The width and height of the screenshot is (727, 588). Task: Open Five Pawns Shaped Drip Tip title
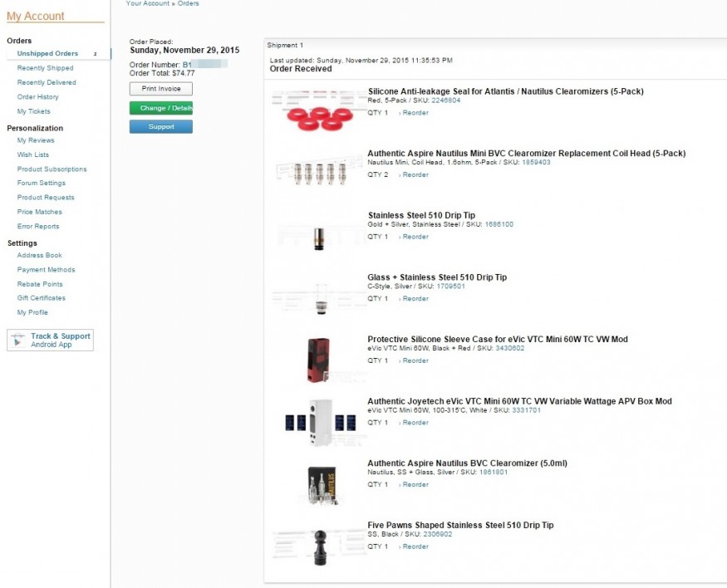[460, 525]
